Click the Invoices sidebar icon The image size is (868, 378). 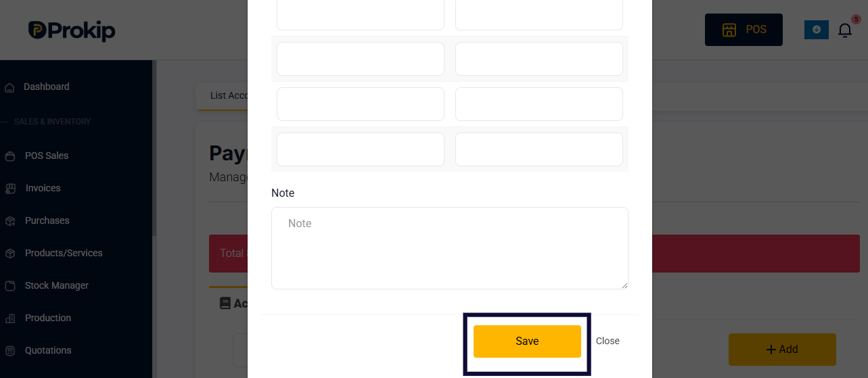click(10, 189)
